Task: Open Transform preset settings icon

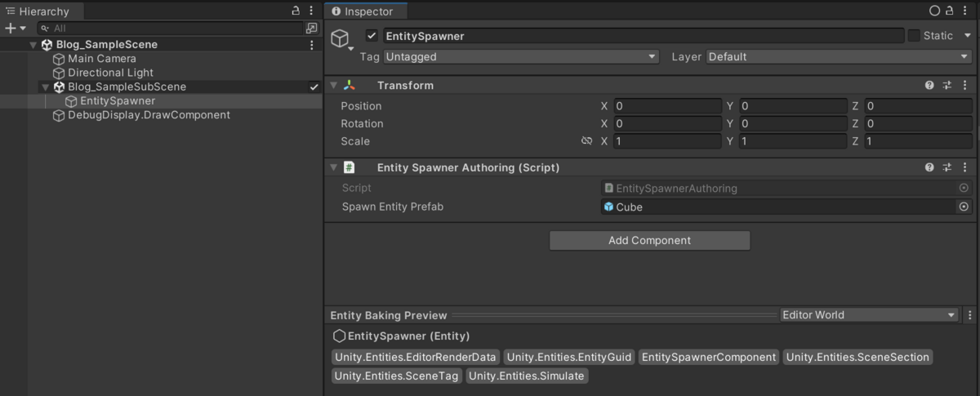Action: [947, 86]
